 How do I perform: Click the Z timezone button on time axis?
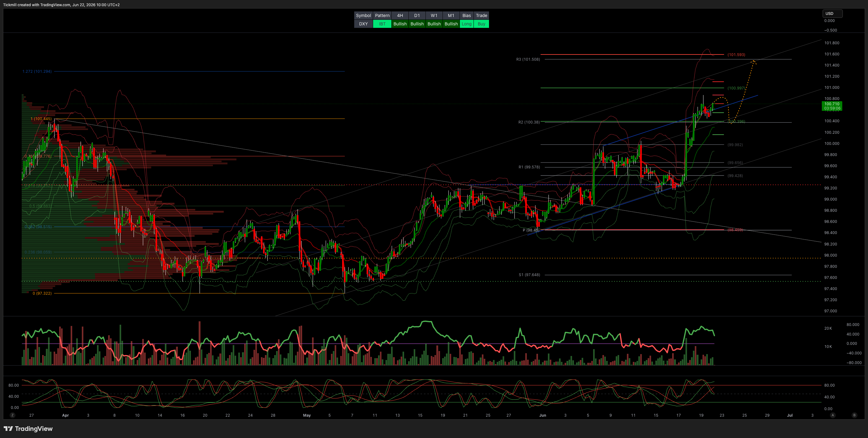pos(12,415)
